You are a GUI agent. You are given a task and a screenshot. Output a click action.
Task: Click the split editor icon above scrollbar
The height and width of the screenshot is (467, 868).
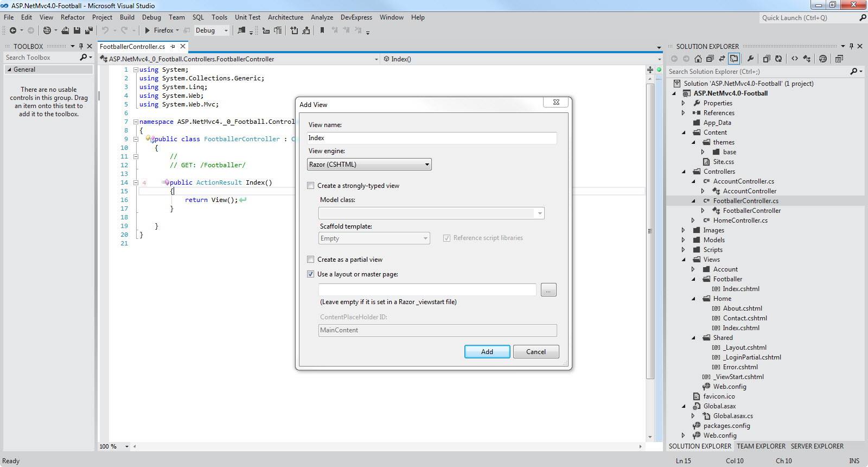(650, 70)
